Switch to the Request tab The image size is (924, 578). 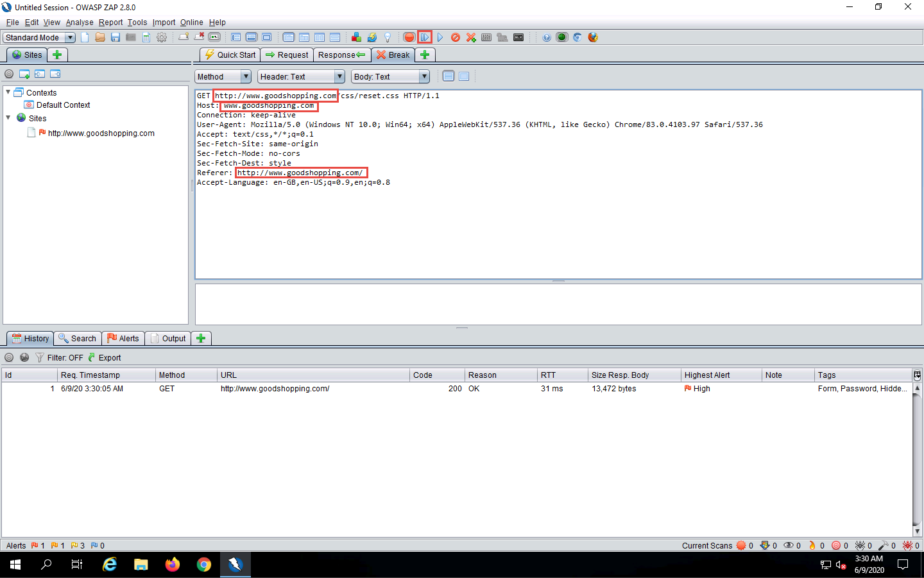pyautogui.click(x=287, y=55)
